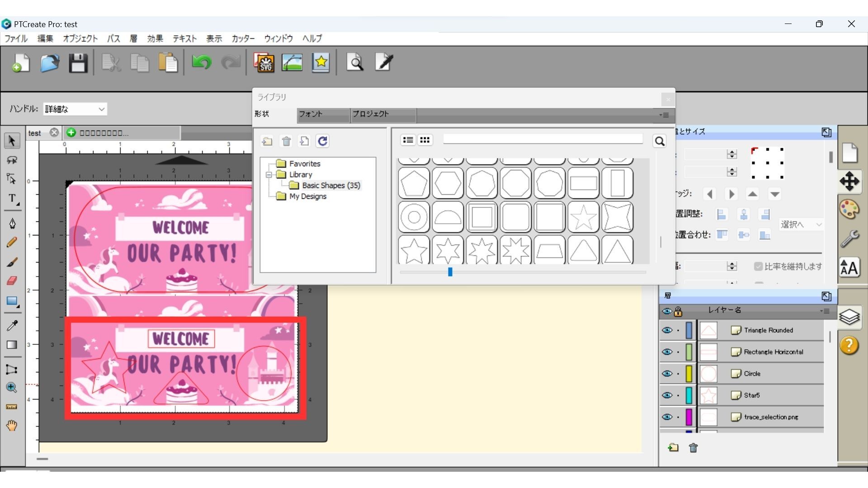
Task: Click the New document icon in toolbar
Action: [21, 63]
